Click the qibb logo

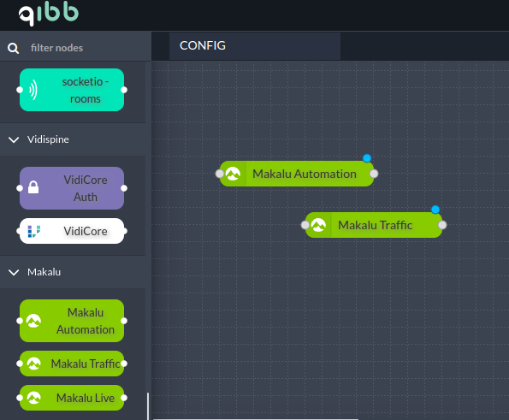[49, 13]
